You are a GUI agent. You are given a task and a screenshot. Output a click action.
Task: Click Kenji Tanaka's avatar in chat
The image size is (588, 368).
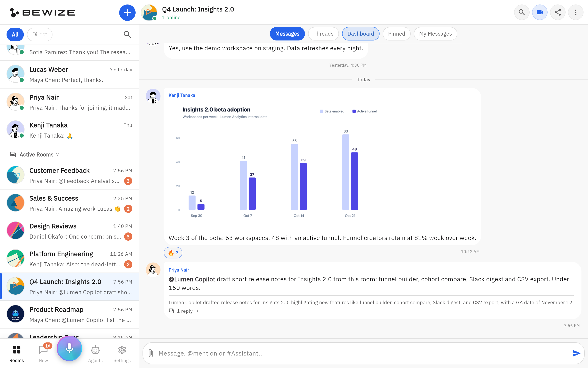[153, 96]
